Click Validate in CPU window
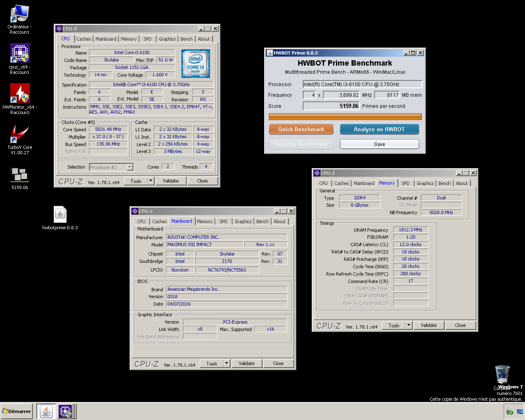This screenshot has width=525, height=420. click(x=171, y=181)
